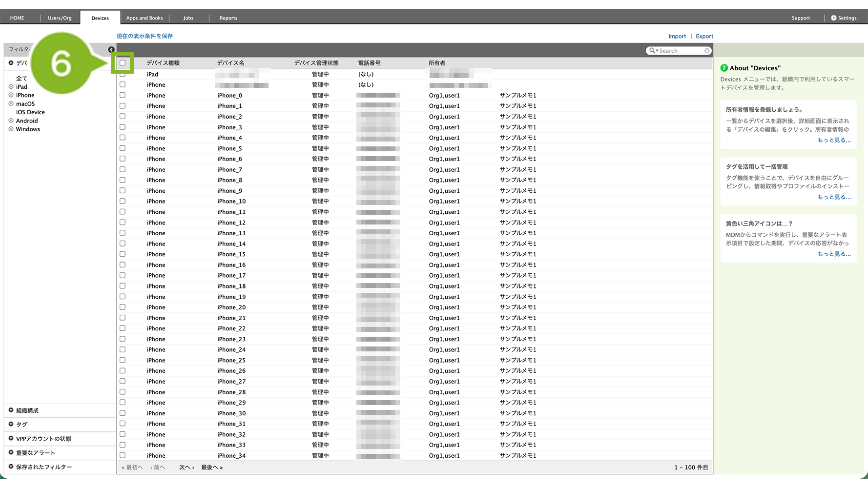Open the Apps and Books tab
This screenshot has height=488, width=868.
pyautogui.click(x=145, y=18)
